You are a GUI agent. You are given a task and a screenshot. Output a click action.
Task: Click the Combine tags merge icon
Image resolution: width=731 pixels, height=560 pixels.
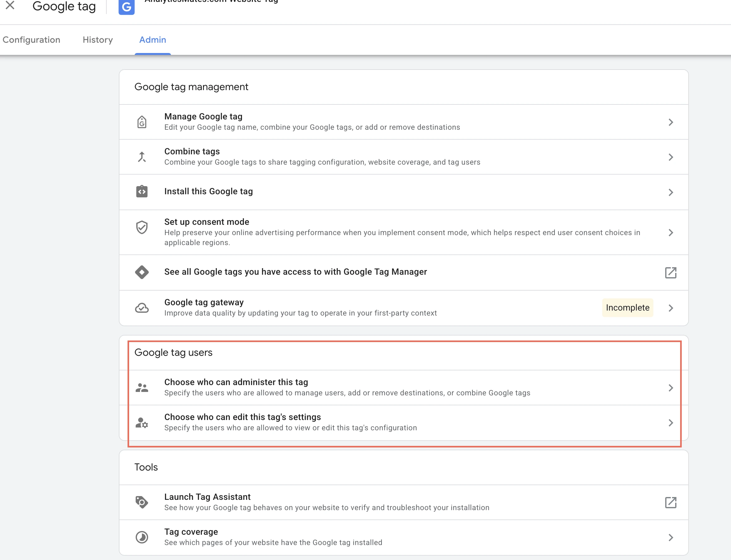pos(142,157)
